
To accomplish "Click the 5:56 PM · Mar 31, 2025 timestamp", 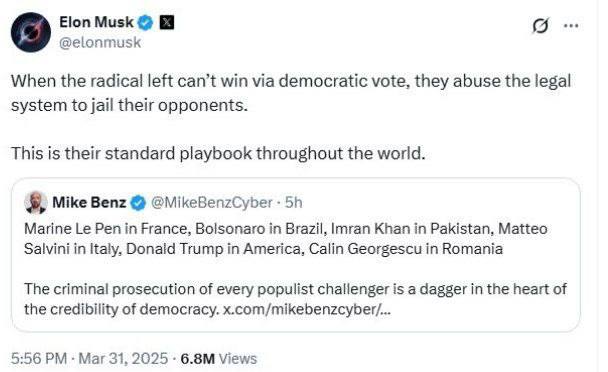I will (x=90, y=358).
